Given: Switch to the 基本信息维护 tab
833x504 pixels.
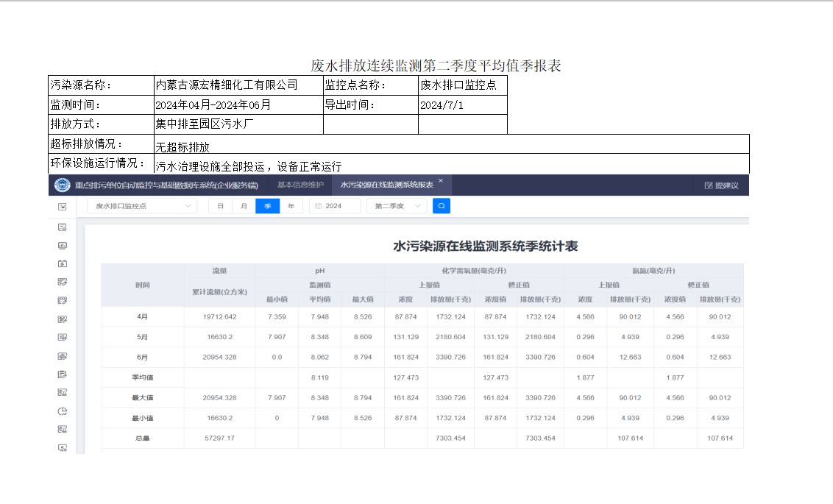Looking at the screenshot, I should [x=300, y=185].
